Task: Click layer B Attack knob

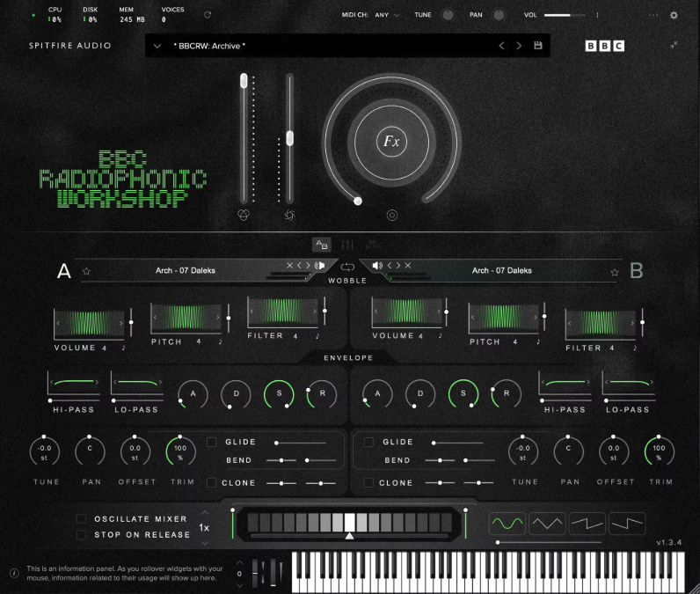Action: tap(377, 393)
